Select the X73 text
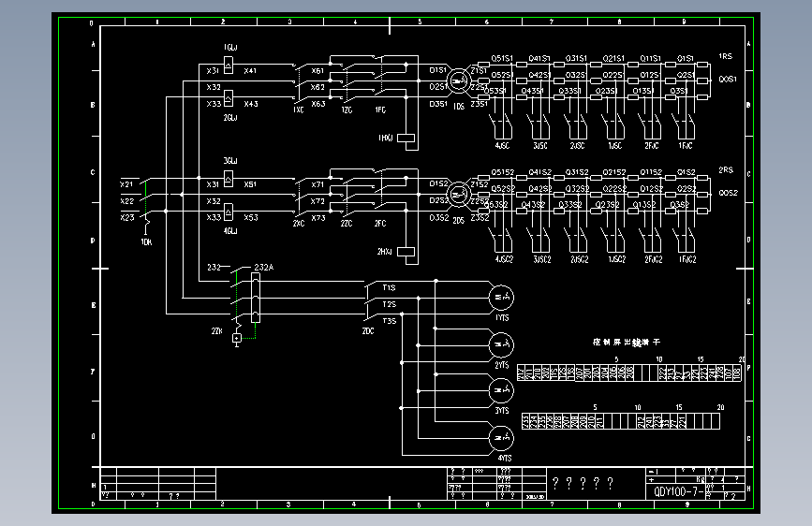812x526 pixels. pos(318,218)
